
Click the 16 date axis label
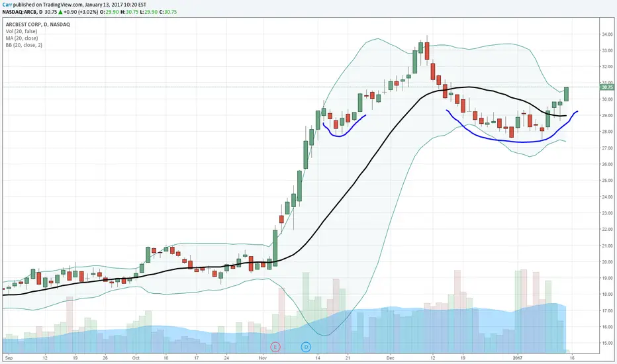click(x=572, y=358)
